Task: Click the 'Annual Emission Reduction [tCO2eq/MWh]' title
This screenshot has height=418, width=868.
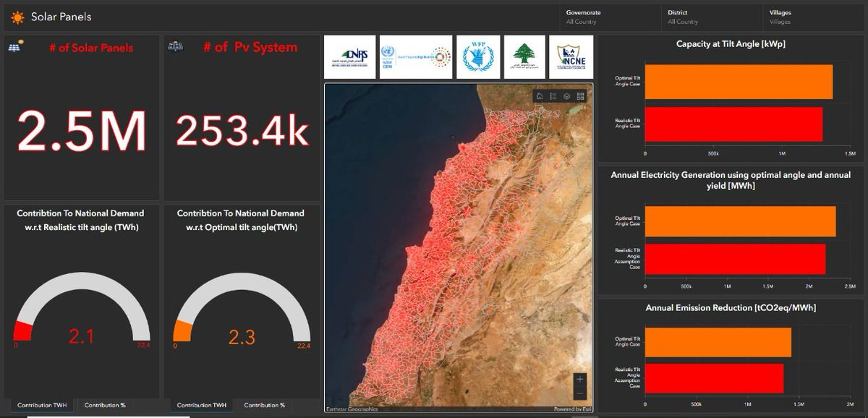Action: pos(731,307)
